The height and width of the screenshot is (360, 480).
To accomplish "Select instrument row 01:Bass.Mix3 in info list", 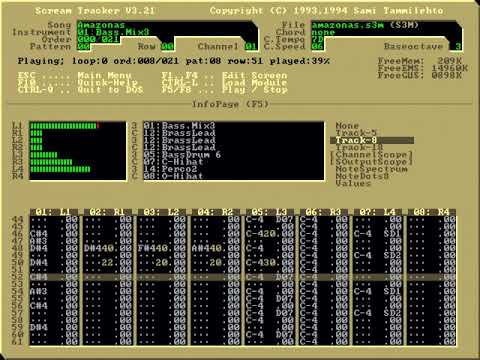I will pyautogui.click(x=180, y=126).
